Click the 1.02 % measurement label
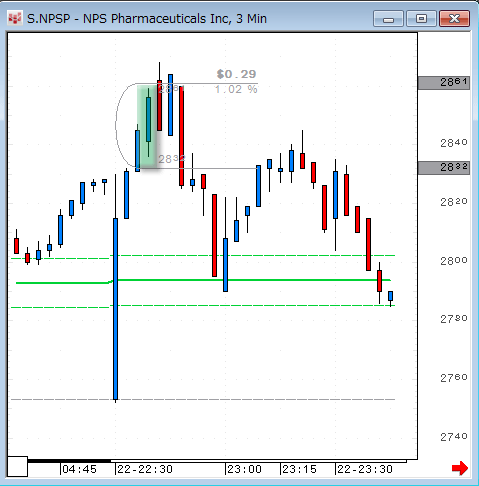This screenshot has height=486, width=479. 236,89
